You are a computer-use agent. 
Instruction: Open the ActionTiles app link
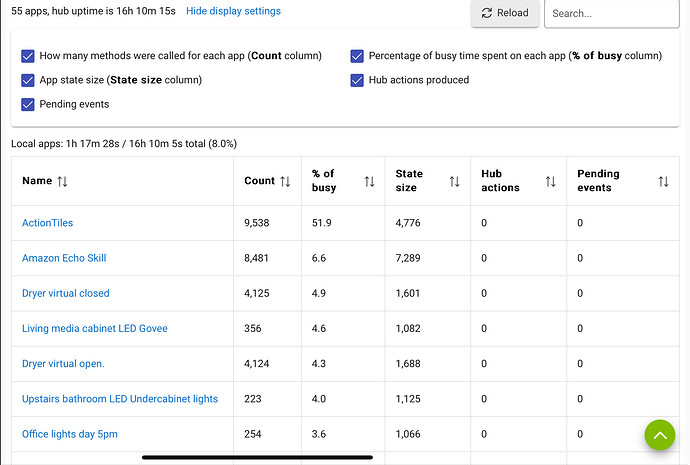[x=48, y=223]
